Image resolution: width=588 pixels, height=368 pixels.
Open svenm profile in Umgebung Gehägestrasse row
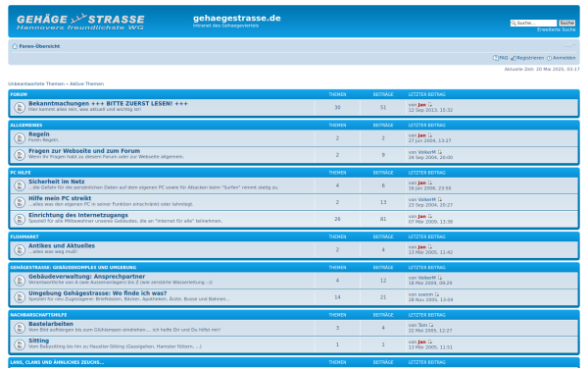coord(425,294)
